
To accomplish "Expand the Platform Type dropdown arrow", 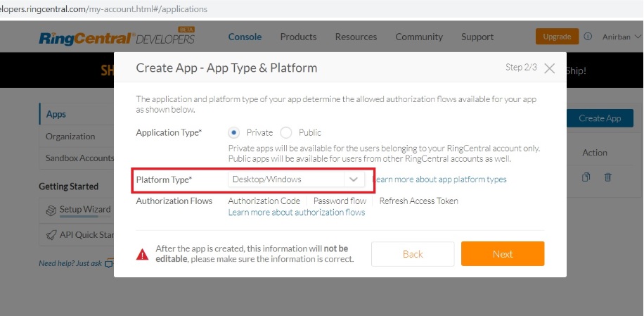I will click(x=354, y=179).
